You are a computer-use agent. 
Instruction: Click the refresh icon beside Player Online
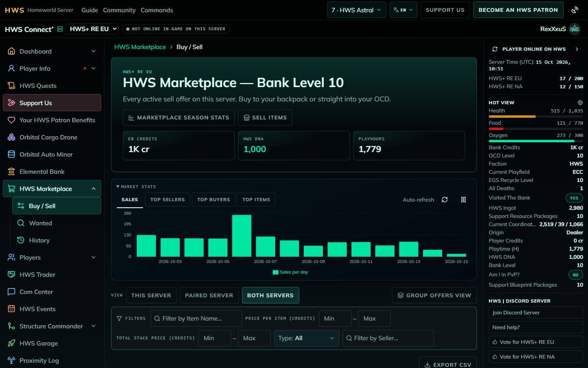point(495,49)
